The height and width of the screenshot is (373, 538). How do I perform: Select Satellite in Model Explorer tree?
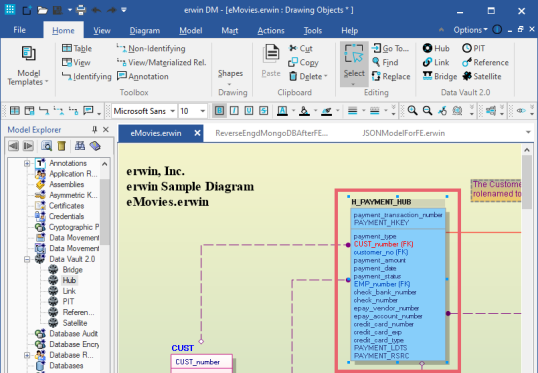75,323
